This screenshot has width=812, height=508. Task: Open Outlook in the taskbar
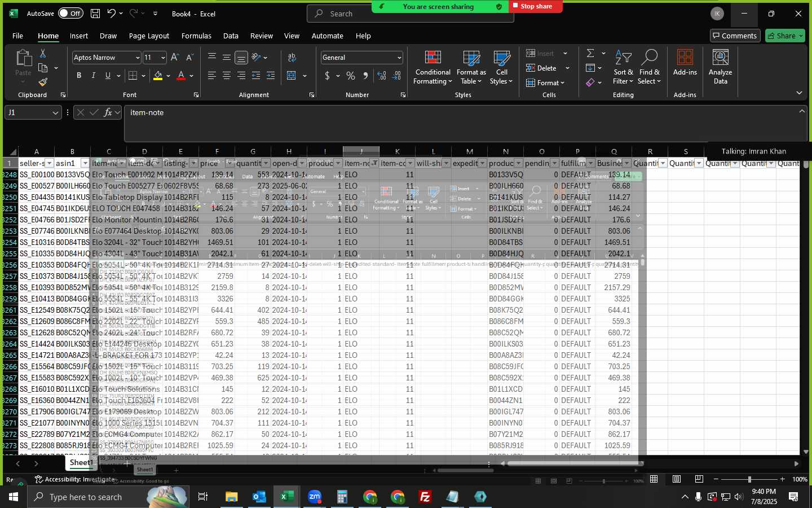[259, 497]
